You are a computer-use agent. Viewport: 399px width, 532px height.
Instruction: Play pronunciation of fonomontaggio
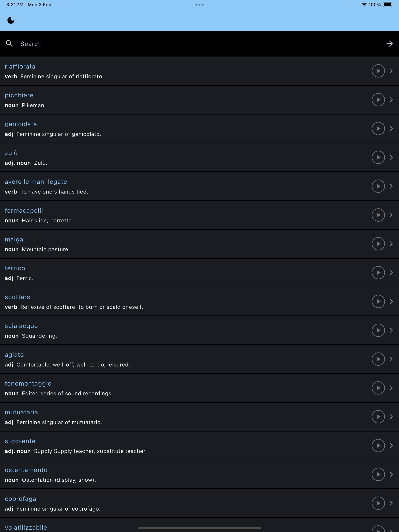point(378,388)
